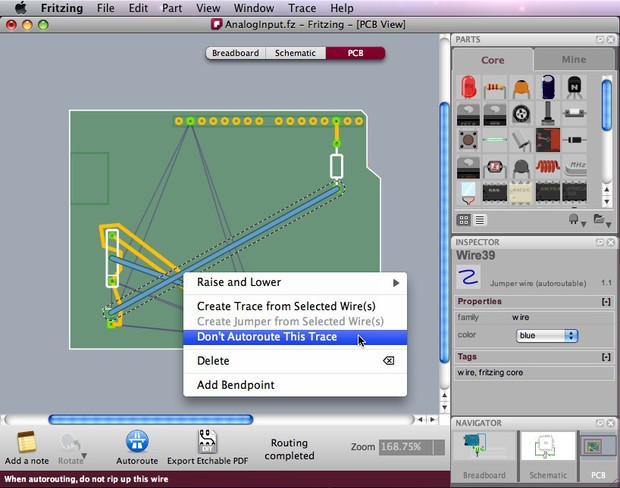Open the part options dropdown in Parts panel
The width and height of the screenshot is (620, 488).
pos(577,220)
